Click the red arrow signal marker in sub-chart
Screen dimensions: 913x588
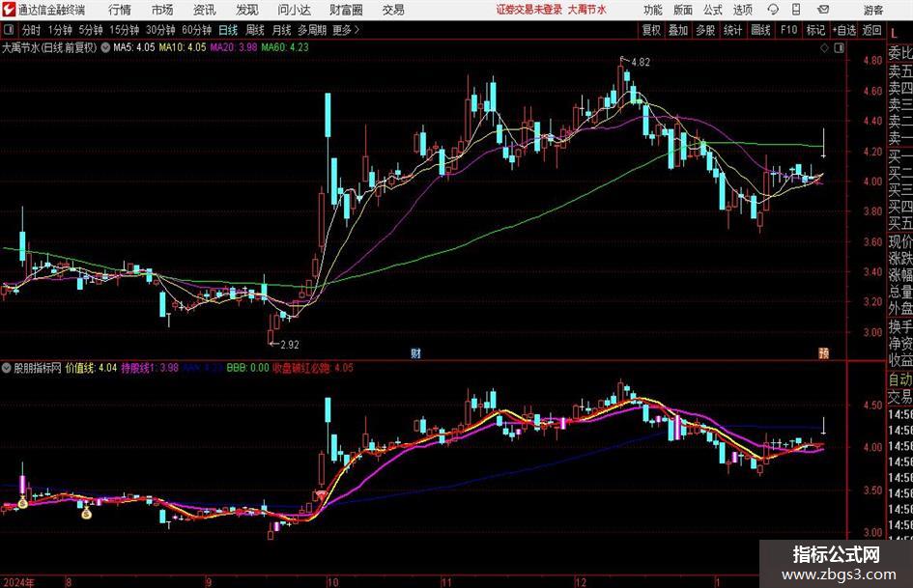tap(321, 495)
